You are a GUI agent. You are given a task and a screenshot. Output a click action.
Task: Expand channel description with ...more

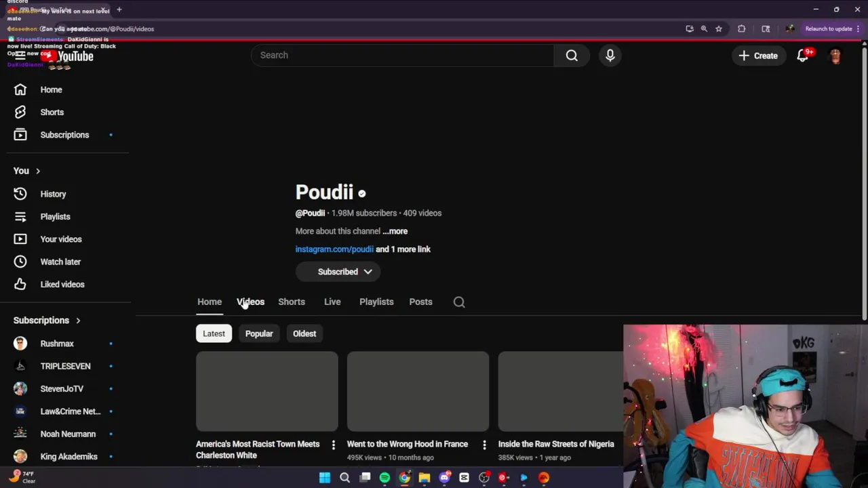[395, 231]
